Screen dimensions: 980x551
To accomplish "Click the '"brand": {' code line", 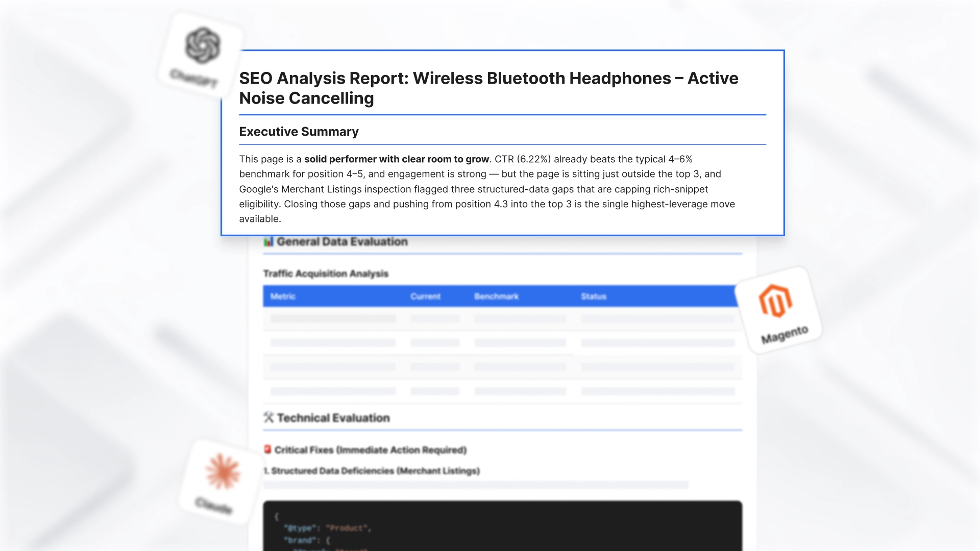I will (x=307, y=540).
